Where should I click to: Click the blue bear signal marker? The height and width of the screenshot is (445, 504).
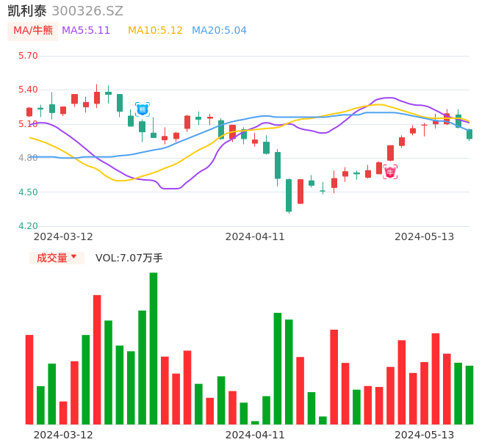(x=143, y=109)
